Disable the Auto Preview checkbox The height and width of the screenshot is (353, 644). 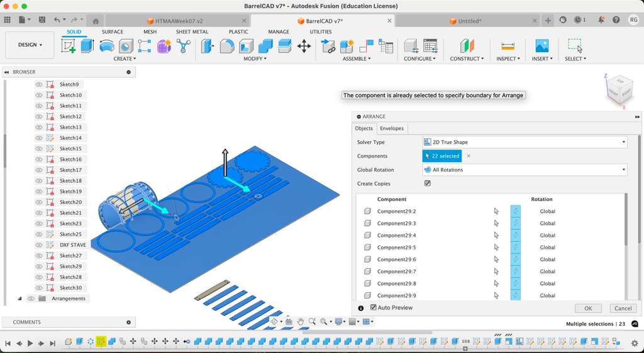point(374,307)
